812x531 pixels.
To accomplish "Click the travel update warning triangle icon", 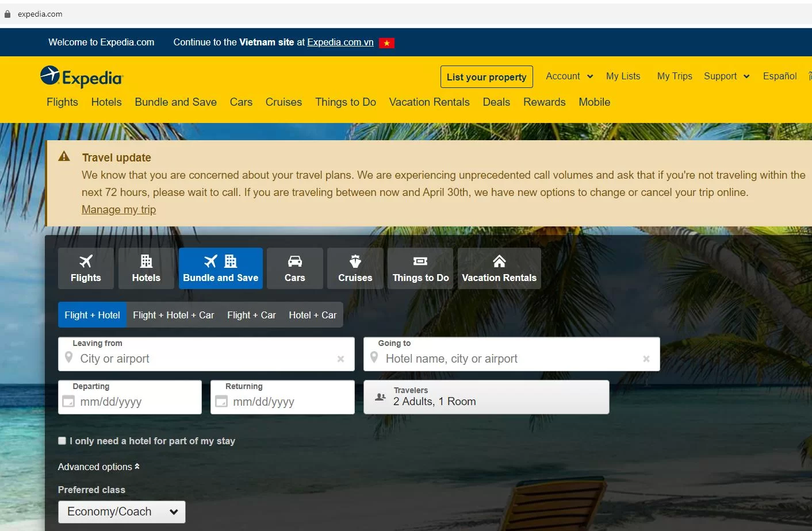I will click(64, 156).
